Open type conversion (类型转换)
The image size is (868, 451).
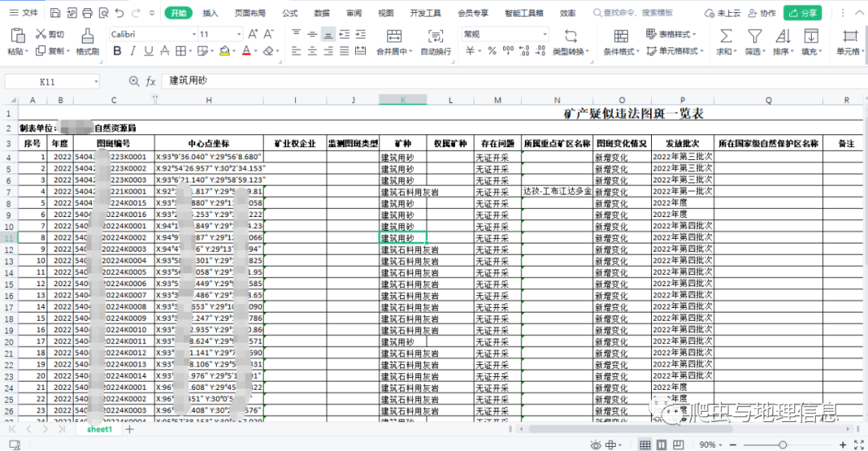[571, 42]
